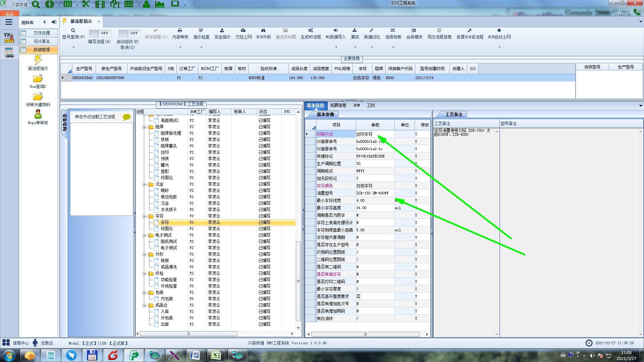This screenshot has width=644, height=362.
Task: Click the process tree vertical scrollbar
Action: tap(298, 281)
